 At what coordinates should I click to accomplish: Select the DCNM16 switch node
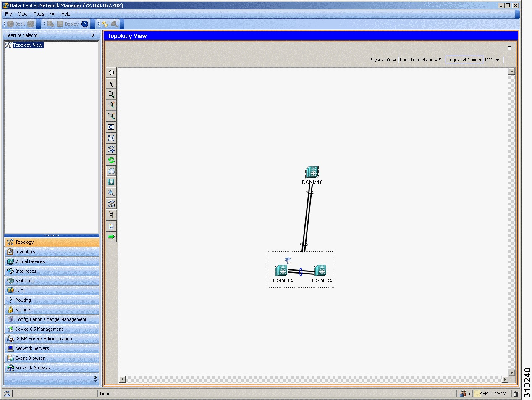pyautogui.click(x=312, y=172)
